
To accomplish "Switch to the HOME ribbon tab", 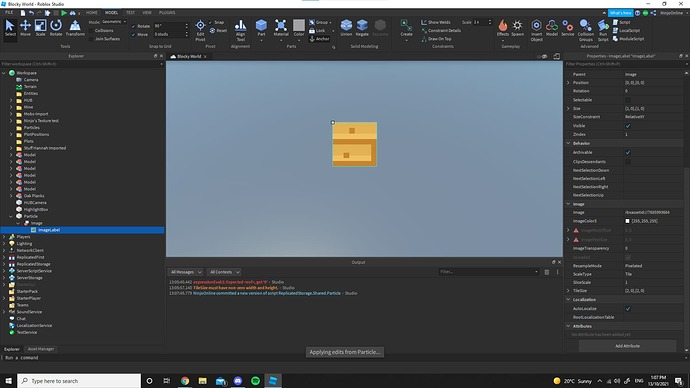I will tap(92, 13).
